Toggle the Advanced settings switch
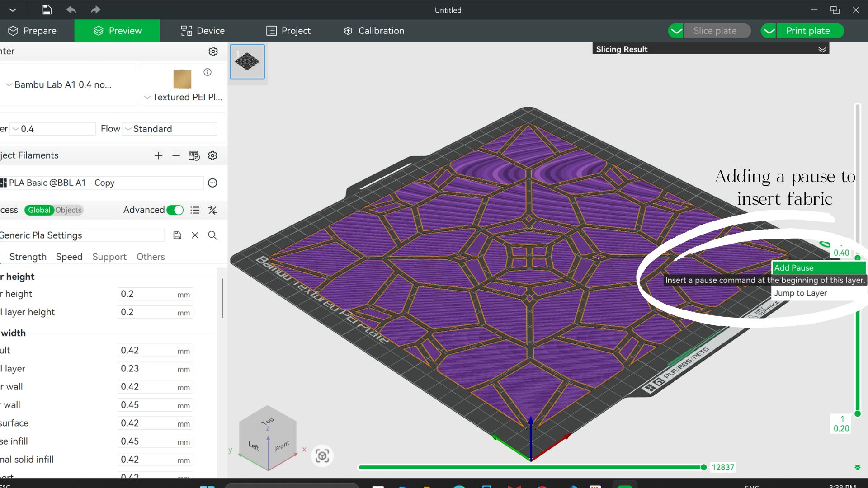868x488 pixels. [x=175, y=210]
